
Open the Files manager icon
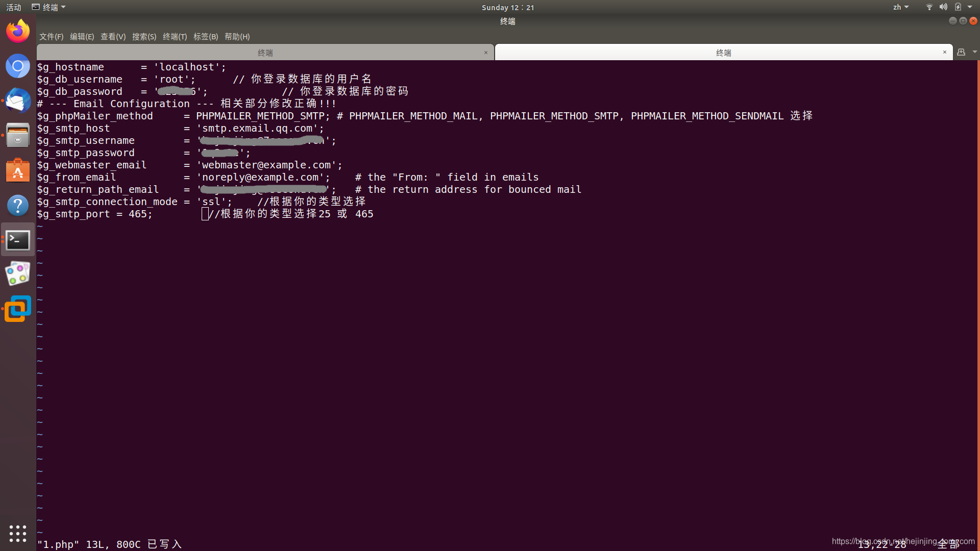tap(18, 135)
